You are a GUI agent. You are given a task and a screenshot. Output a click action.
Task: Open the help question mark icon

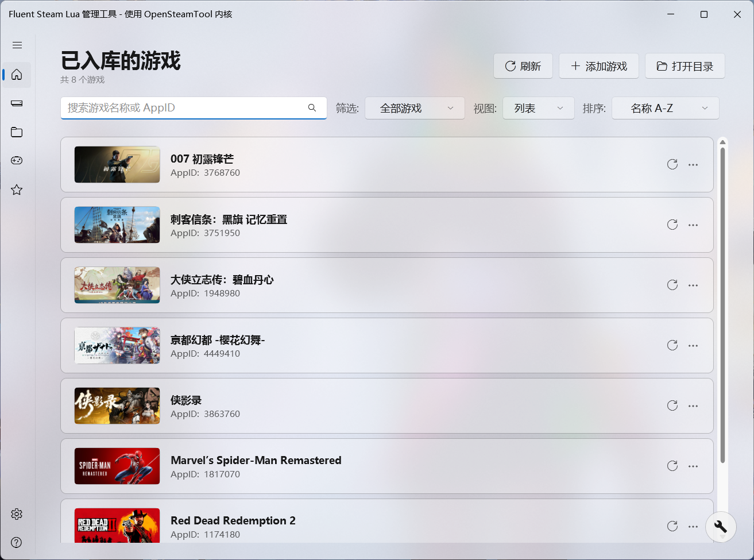click(x=17, y=542)
